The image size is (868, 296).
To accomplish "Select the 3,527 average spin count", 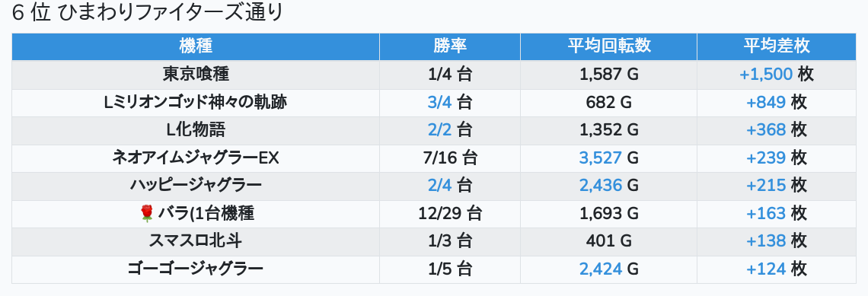I will point(600,158).
